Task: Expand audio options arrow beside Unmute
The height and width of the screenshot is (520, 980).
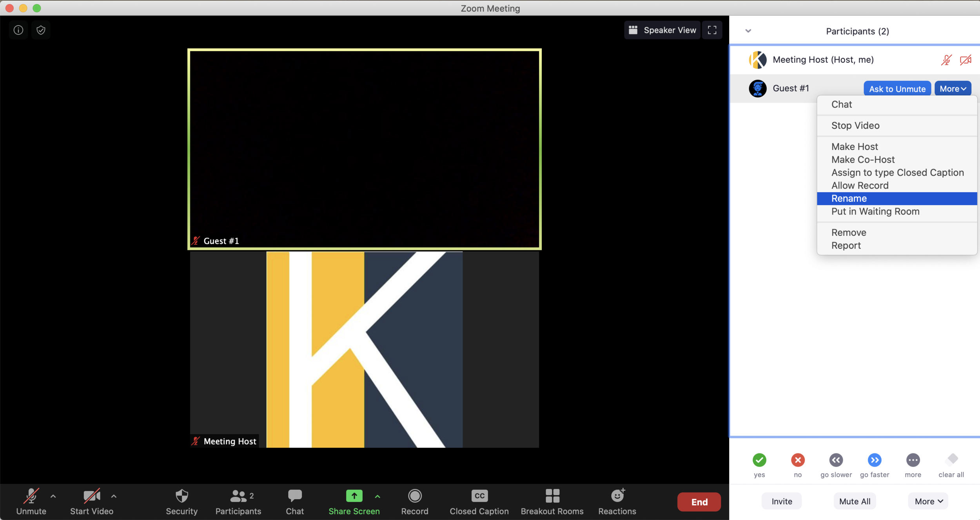Action: [53, 496]
